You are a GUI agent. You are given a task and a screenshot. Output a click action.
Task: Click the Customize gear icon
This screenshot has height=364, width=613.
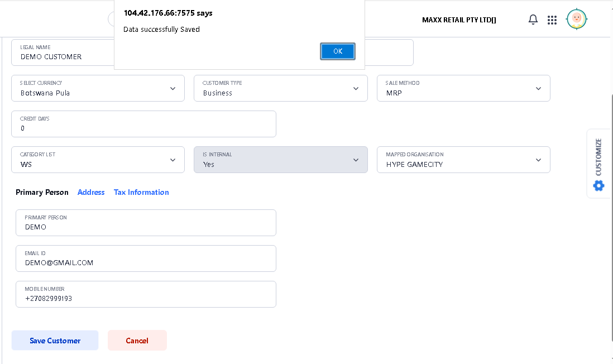click(599, 185)
